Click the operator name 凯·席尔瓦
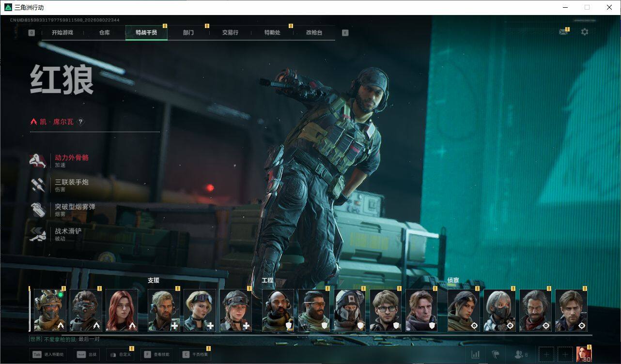Viewport: 621px width, 364px height. coord(57,122)
